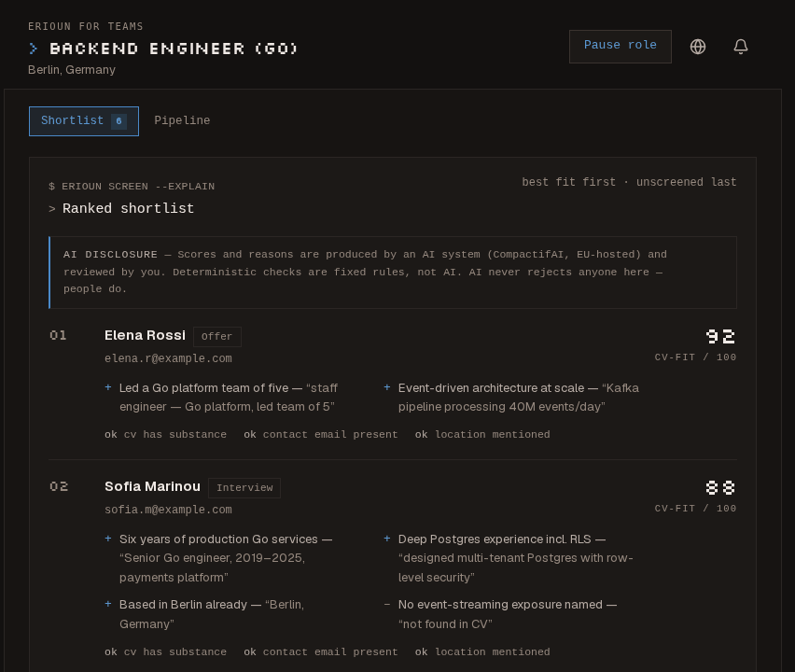This screenshot has width=795, height=672.
Task: Open Elena Rossi's candidate entry
Action: coord(145,335)
